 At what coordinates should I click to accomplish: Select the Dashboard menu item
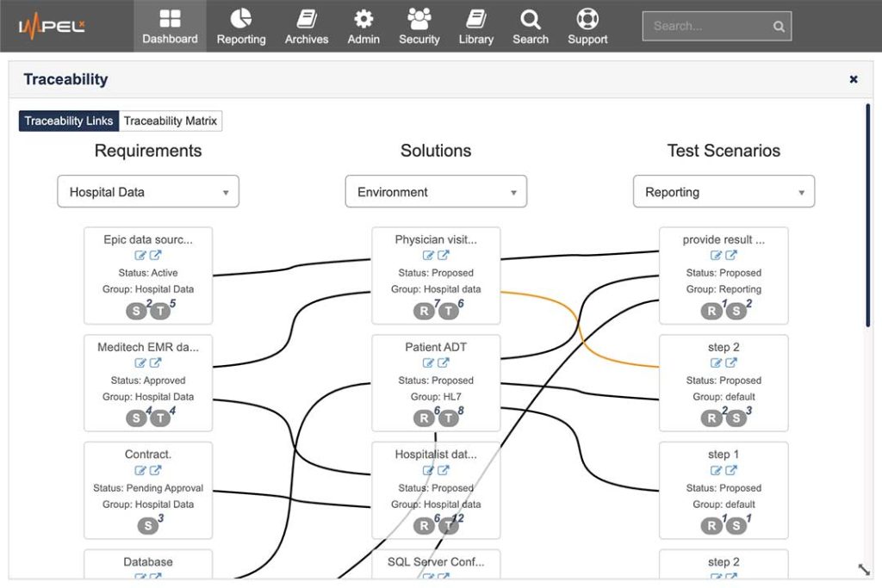click(170, 26)
